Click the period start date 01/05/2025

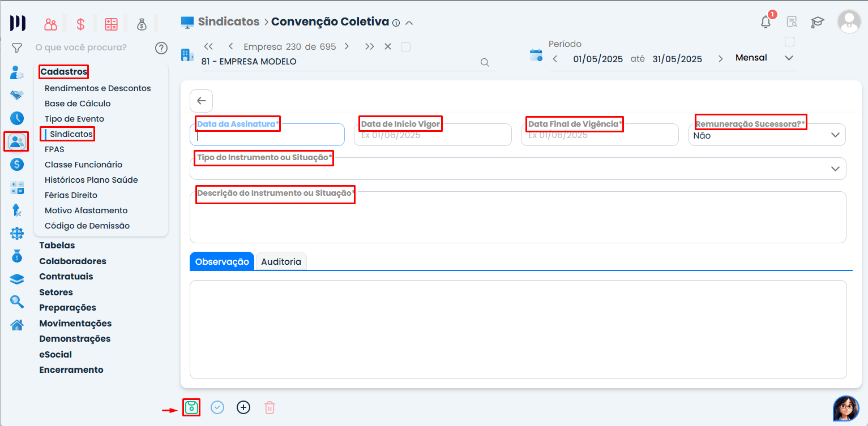(598, 59)
